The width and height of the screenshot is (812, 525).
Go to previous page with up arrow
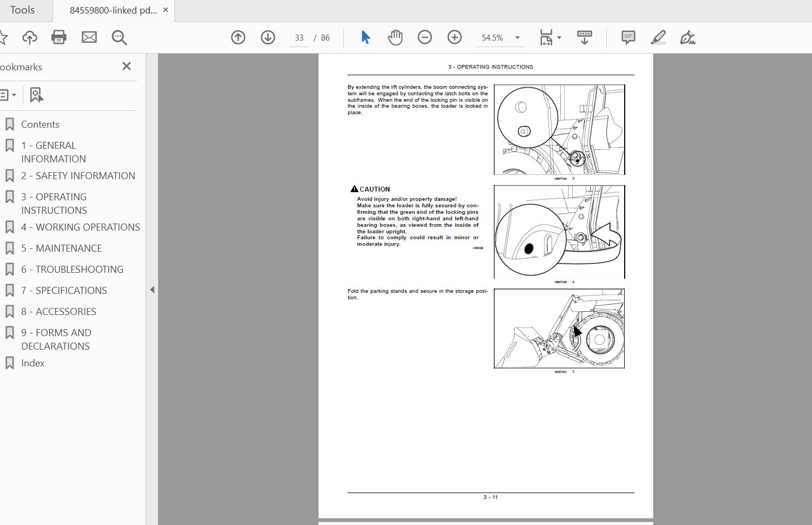coord(238,37)
